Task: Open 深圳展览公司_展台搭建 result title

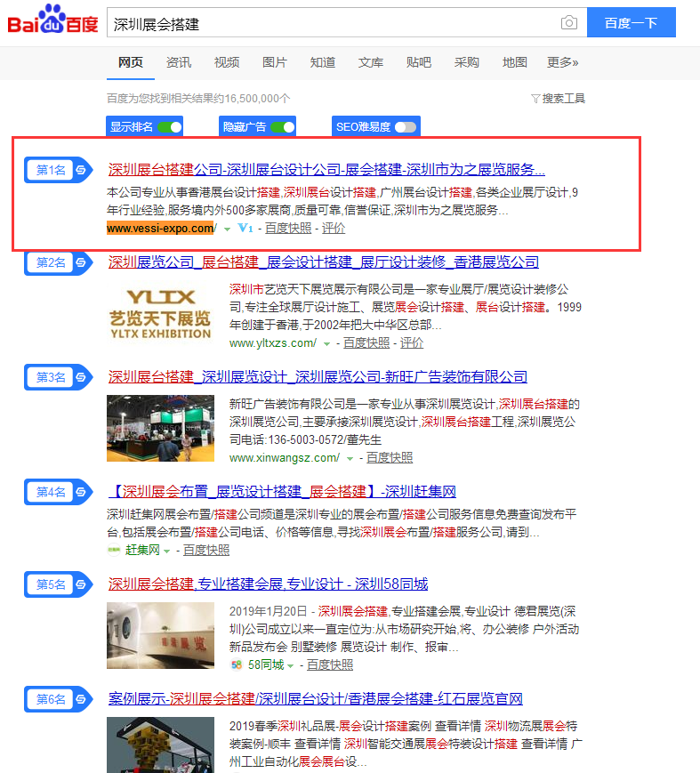Action: pyautogui.click(x=324, y=262)
